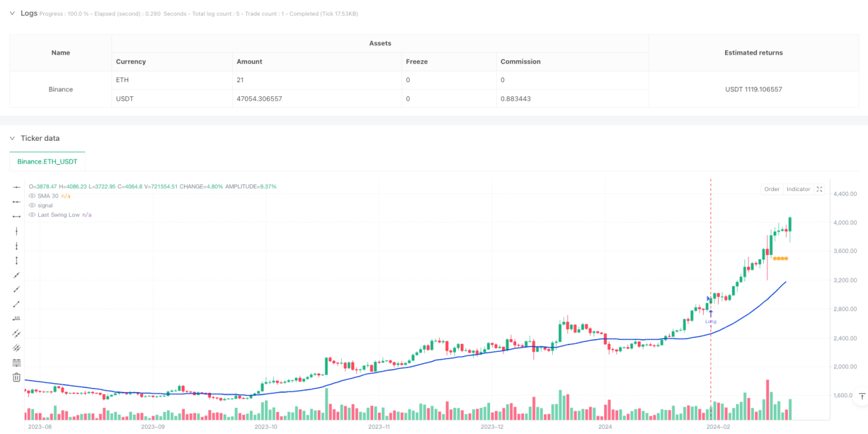Click the orange Last Swing Low dots
868x434 pixels.
780,258
